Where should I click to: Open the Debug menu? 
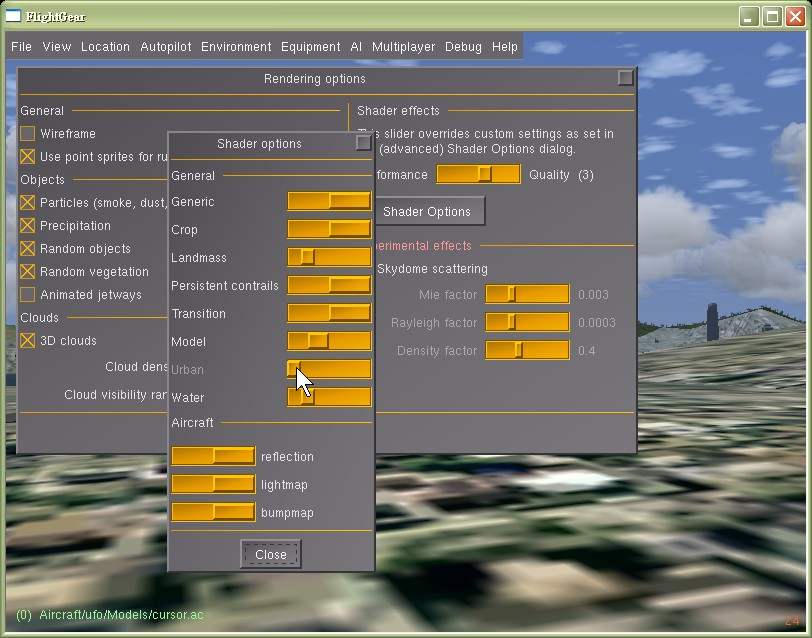463,47
